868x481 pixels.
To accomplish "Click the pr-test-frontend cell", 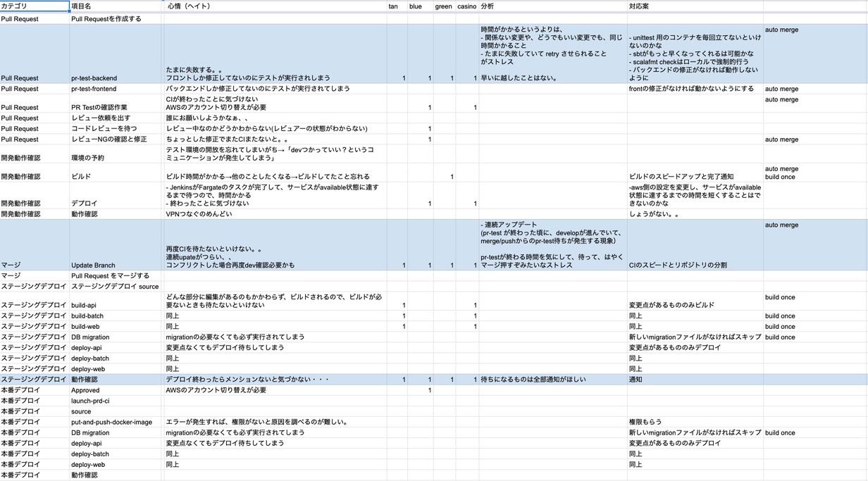I will [117, 89].
